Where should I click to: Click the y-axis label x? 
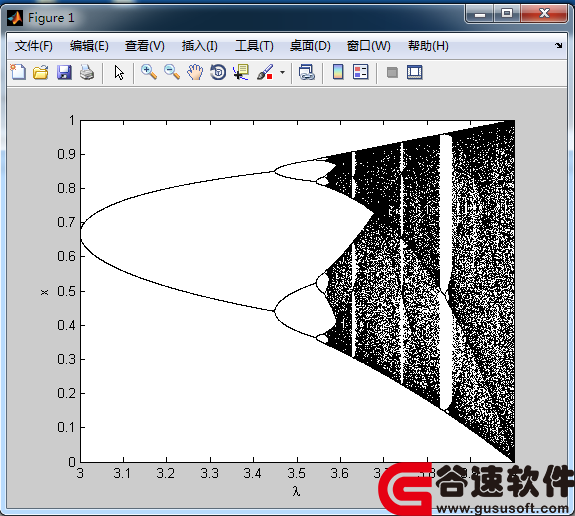pyautogui.click(x=44, y=292)
